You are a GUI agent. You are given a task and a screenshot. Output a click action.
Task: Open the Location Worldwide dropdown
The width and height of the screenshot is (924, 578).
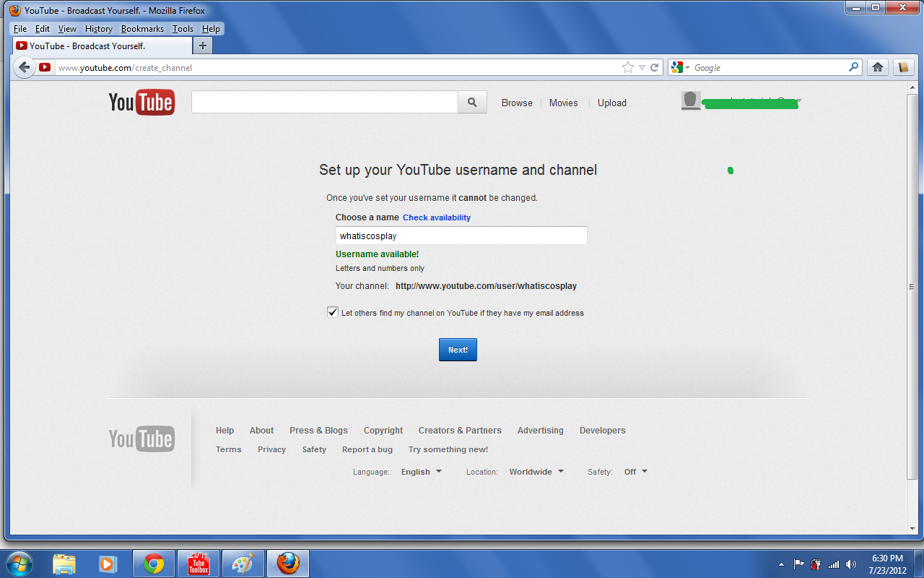tap(536, 472)
